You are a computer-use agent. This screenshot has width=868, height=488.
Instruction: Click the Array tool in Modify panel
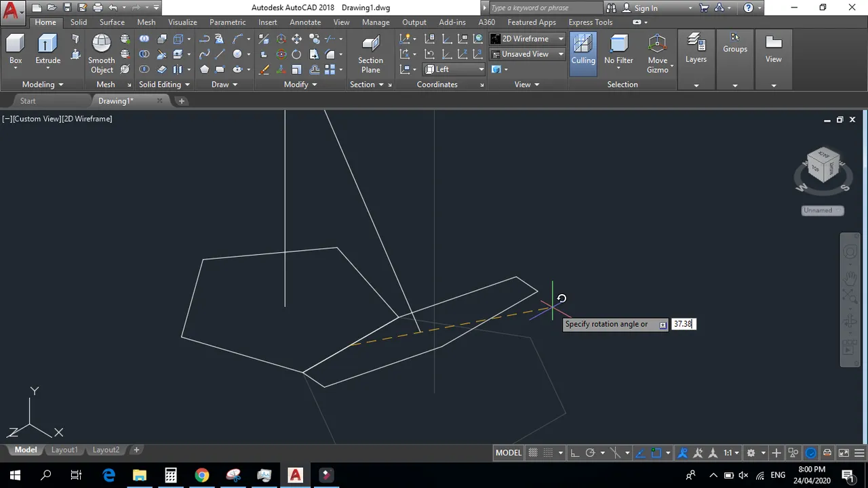click(x=330, y=69)
